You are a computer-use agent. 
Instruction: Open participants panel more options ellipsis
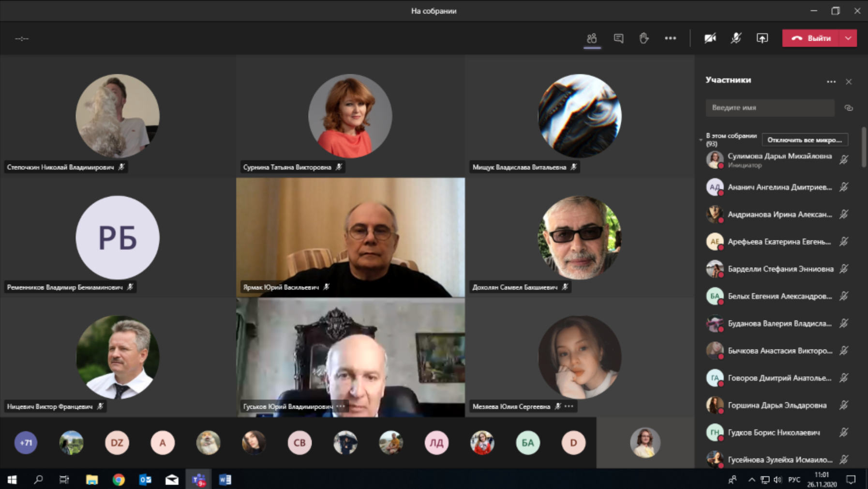(x=831, y=82)
